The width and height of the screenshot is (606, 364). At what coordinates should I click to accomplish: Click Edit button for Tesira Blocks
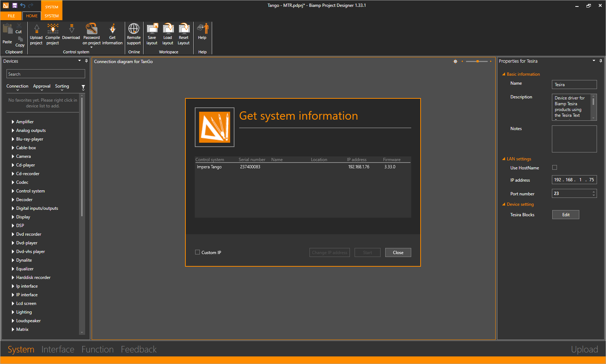coord(566,215)
